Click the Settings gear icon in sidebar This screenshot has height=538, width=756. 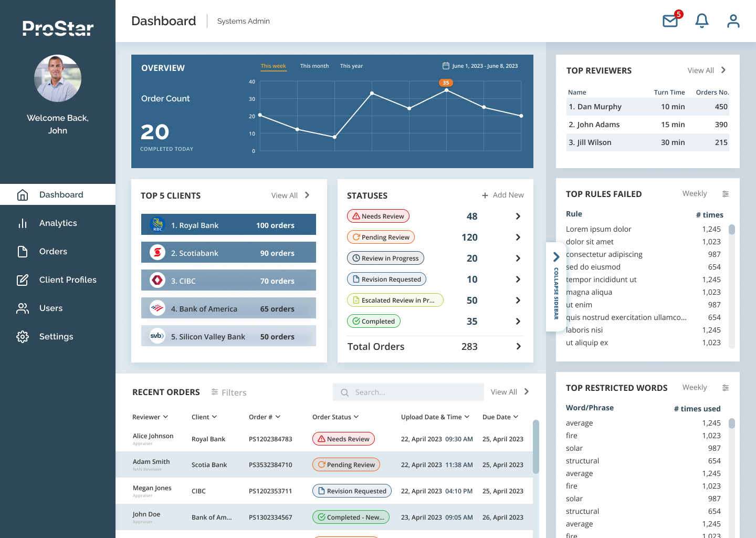(23, 337)
